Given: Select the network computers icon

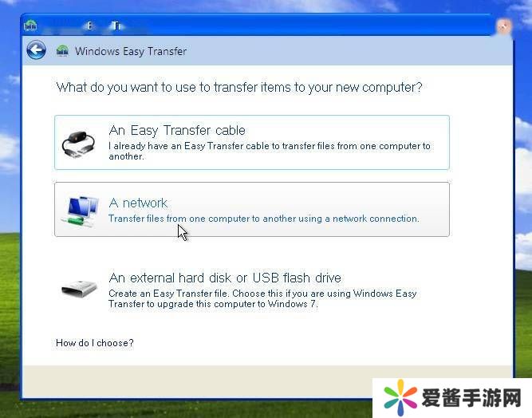Looking at the screenshot, I should pos(81,211).
